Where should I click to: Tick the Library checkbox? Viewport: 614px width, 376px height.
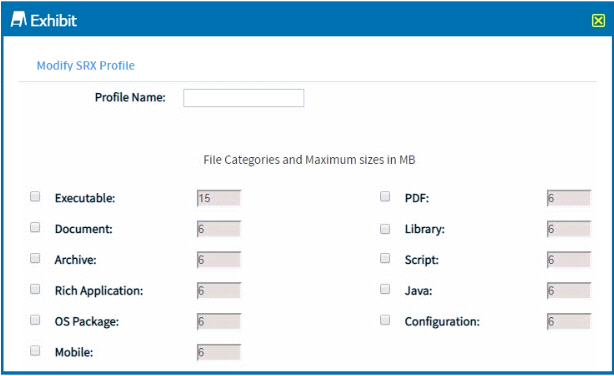(385, 229)
